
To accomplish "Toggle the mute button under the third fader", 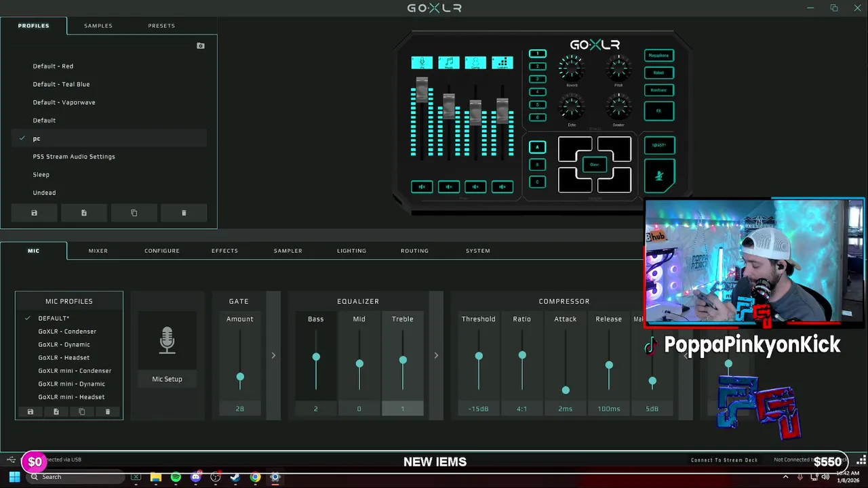I will (475, 187).
